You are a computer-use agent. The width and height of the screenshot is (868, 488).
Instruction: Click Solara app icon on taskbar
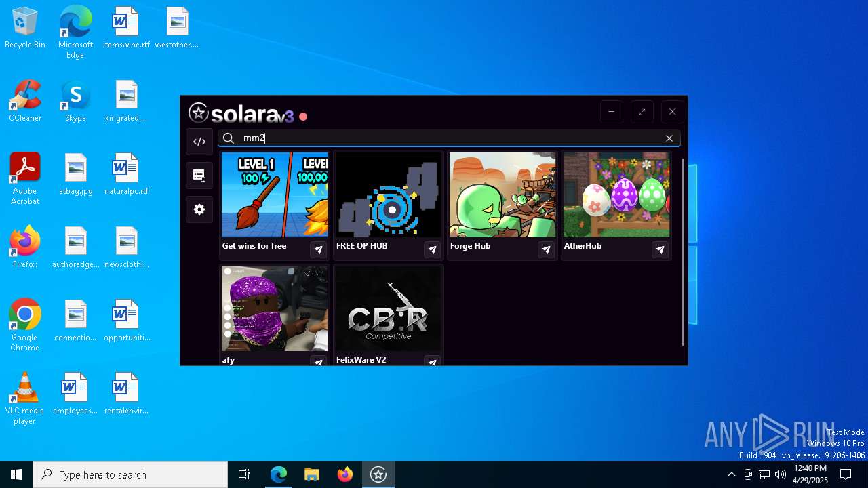tap(378, 474)
